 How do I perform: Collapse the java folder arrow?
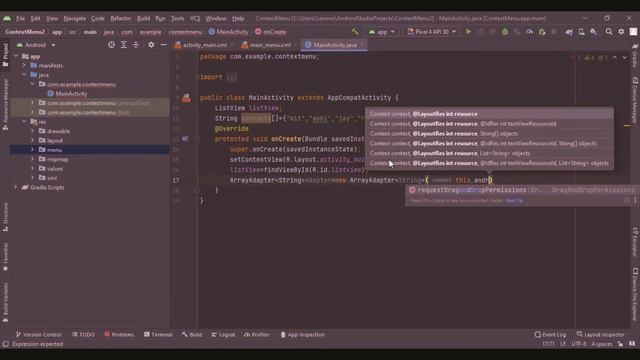[24, 75]
